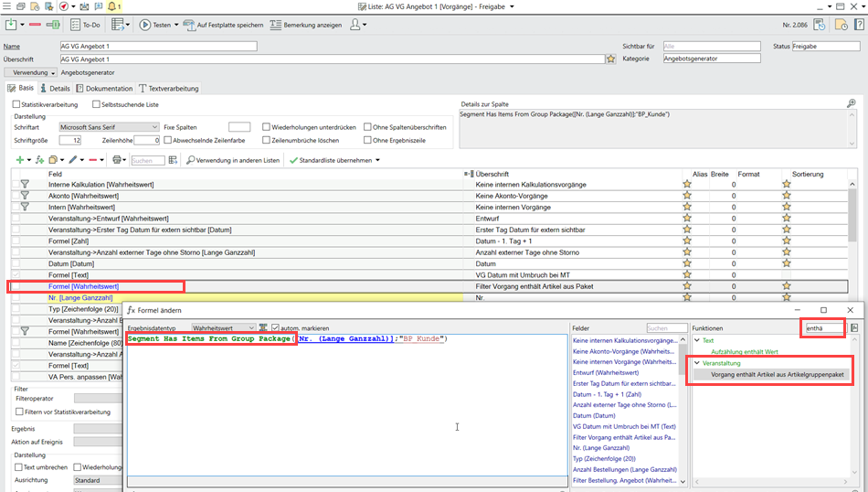The width and height of the screenshot is (868, 492).
Task: Click the Schriftgröße number field
Action: click(x=70, y=140)
